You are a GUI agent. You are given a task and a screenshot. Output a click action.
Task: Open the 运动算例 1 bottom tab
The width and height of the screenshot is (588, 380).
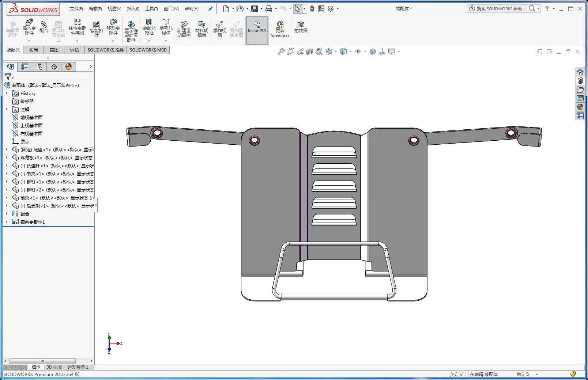78,367
